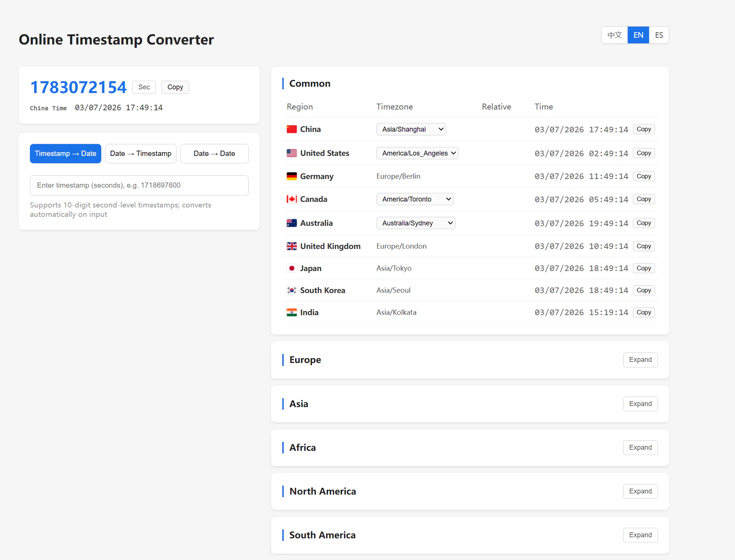Screen dimensions: 735x560
Task: Copy the United Kingdom time row
Action: (x=644, y=246)
